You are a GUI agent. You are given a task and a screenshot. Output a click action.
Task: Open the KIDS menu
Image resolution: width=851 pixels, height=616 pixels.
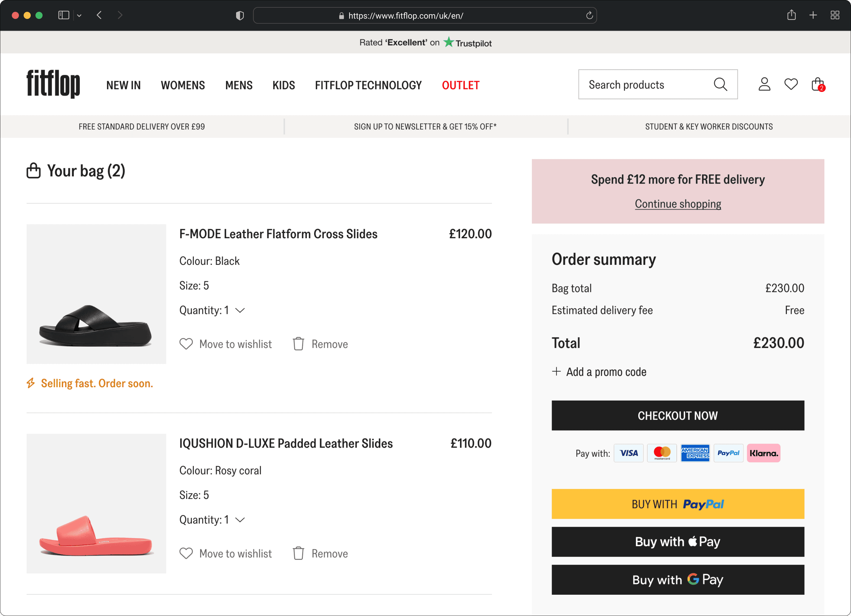(x=284, y=85)
